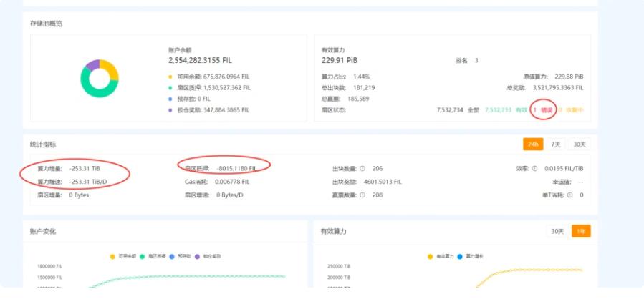This screenshot has height=304, width=644.
Task: Click the info icon next to 单T消耗
Action: (x=569, y=195)
